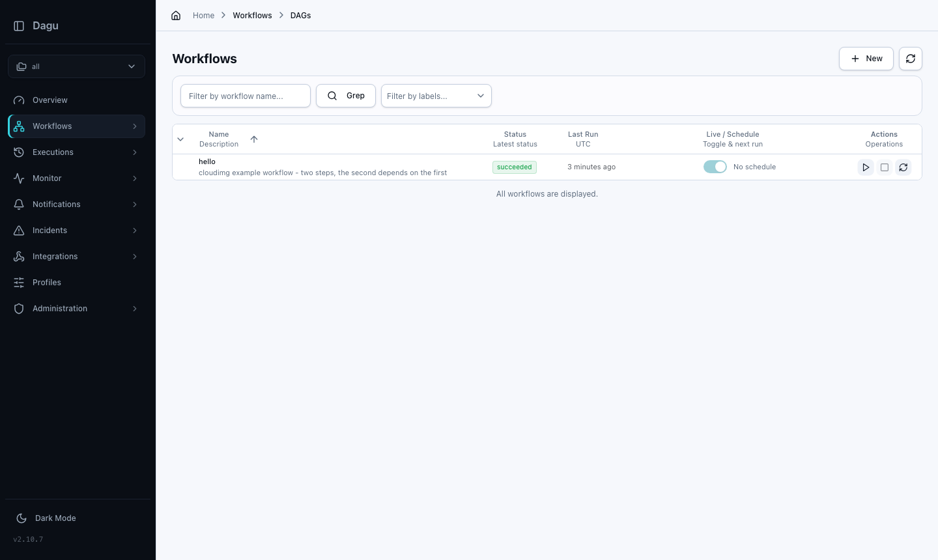Click the home icon in breadcrumb
The width and height of the screenshot is (938, 560).
point(176,16)
